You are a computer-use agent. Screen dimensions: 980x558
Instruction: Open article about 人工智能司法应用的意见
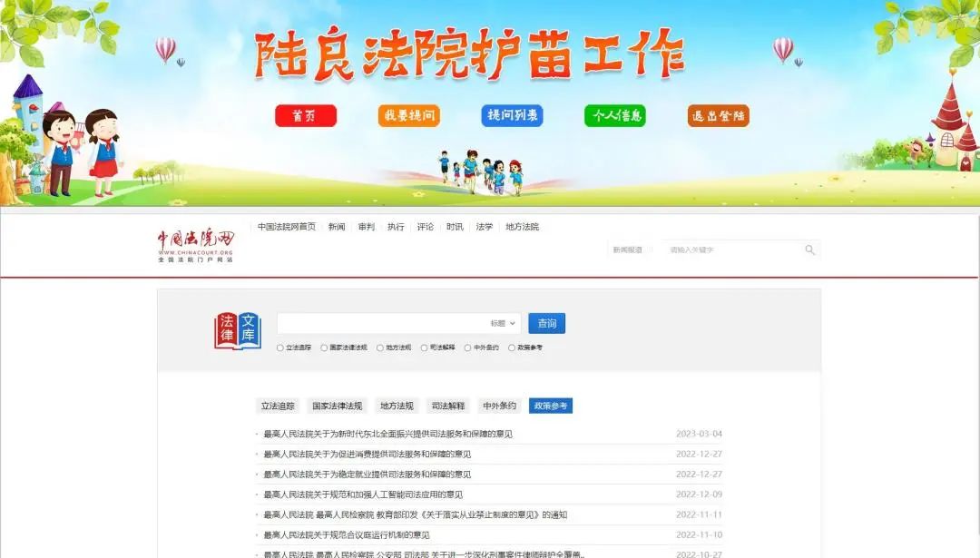pyautogui.click(x=363, y=494)
